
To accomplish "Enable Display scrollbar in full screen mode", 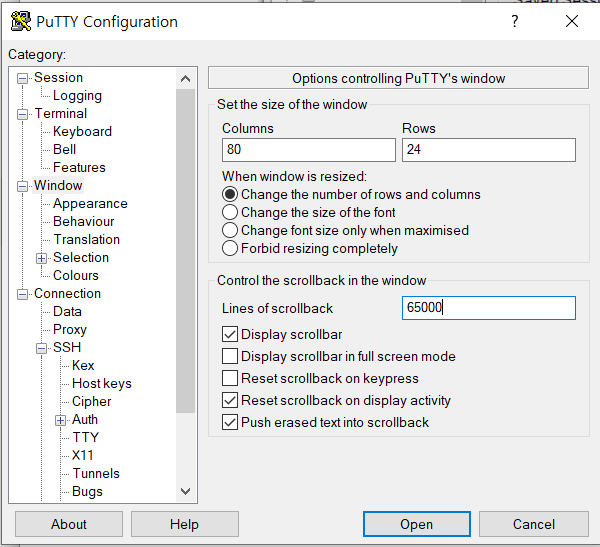I will (230, 356).
